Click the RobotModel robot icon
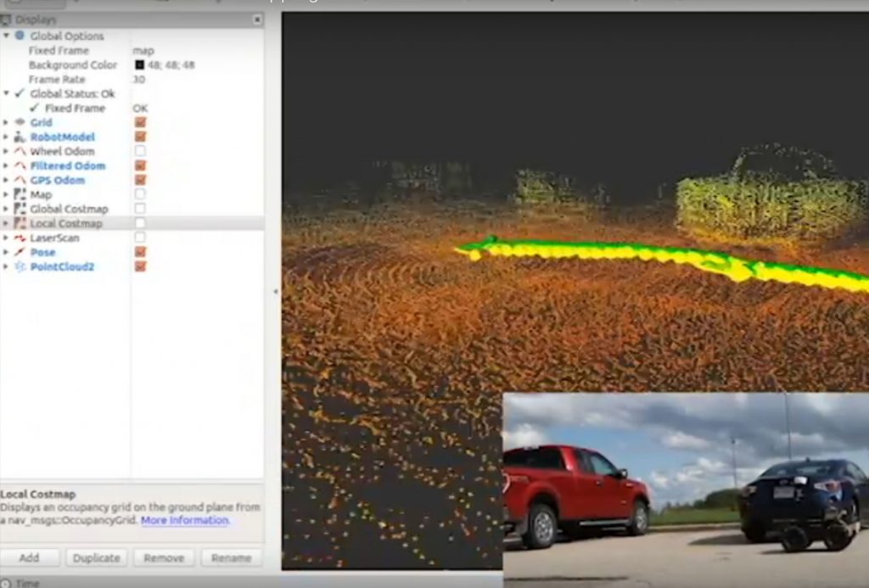Image resolution: width=869 pixels, height=588 pixels. tap(20, 137)
